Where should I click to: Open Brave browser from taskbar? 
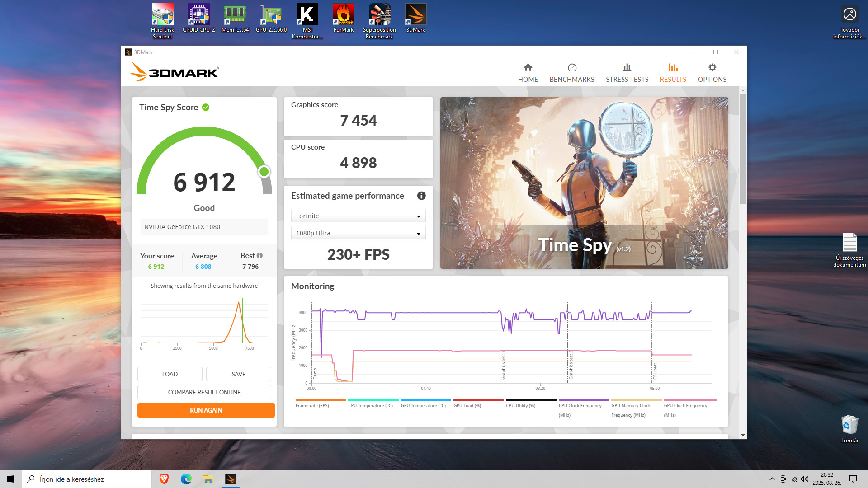[164, 479]
